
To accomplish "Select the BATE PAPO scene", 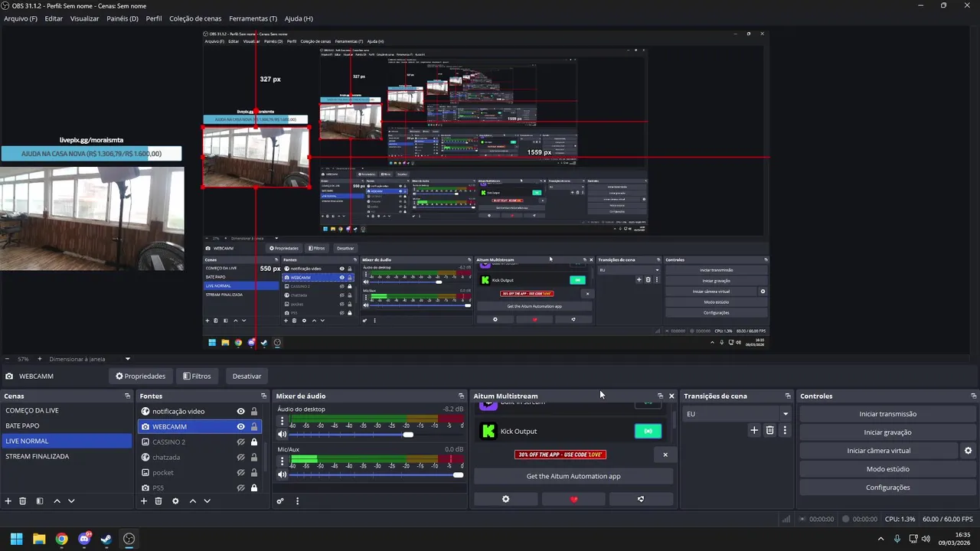I will [x=67, y=425].
